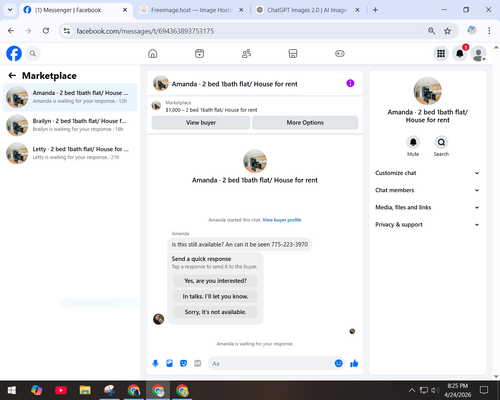
Task: Close the ChatGPT Images tab
Action: point(357,10)
